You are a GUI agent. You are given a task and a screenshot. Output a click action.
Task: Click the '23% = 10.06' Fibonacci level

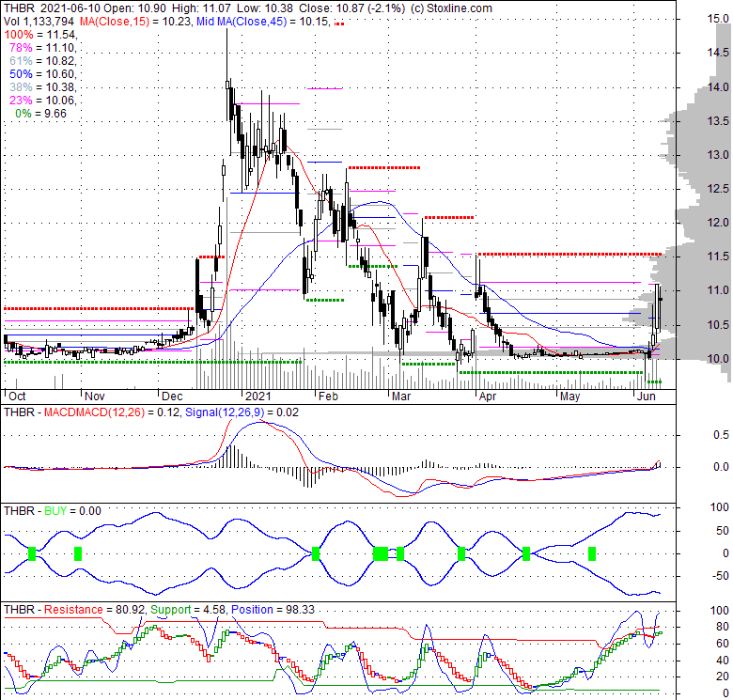tap(42, 100)
